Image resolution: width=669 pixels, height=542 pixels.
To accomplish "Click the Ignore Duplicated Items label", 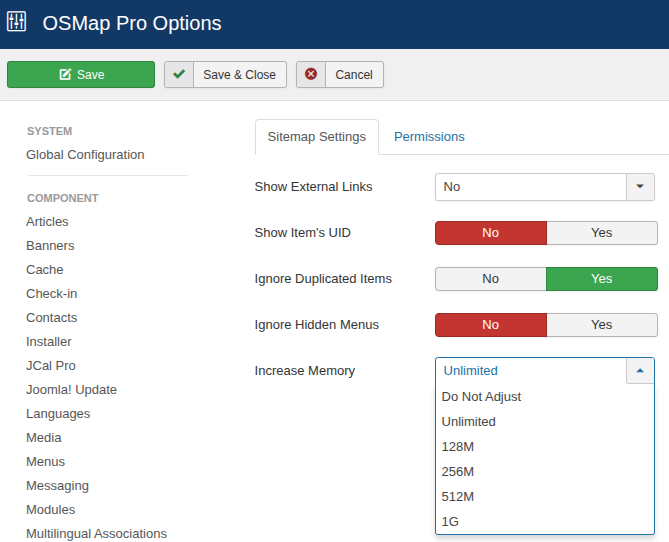I will pos(323,279).
